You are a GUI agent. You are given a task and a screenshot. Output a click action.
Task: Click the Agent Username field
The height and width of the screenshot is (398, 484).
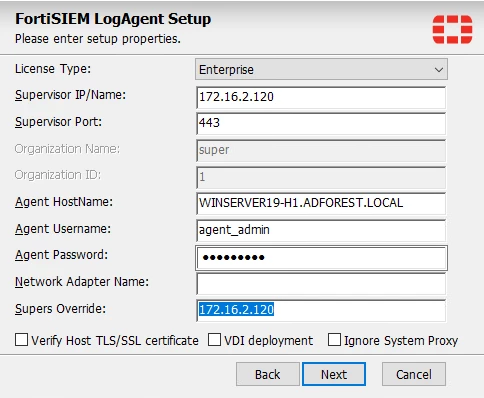[321, 230]
